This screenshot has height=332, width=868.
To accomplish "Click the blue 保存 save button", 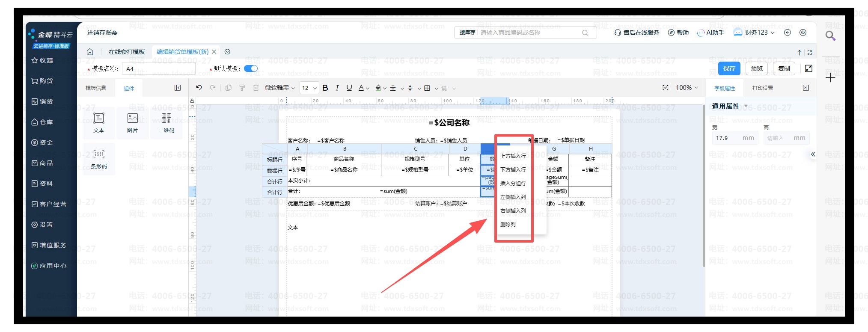I will pos(729,68).
